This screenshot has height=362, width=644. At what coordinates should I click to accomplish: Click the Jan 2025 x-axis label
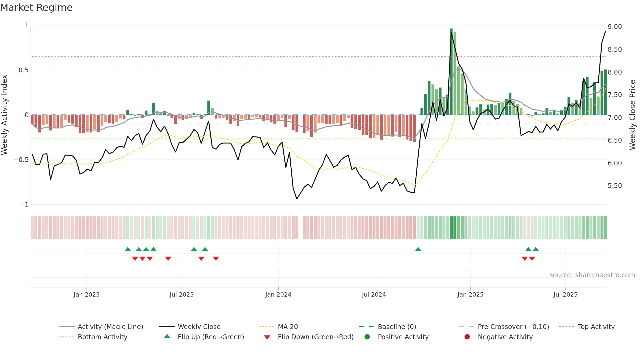(x=470, y=294)
